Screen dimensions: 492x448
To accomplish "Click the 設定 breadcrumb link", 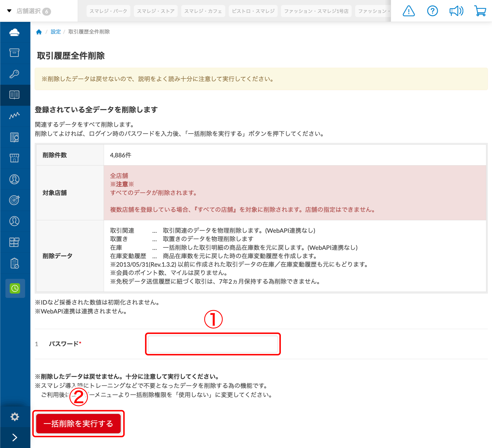I will click(56, 32).
